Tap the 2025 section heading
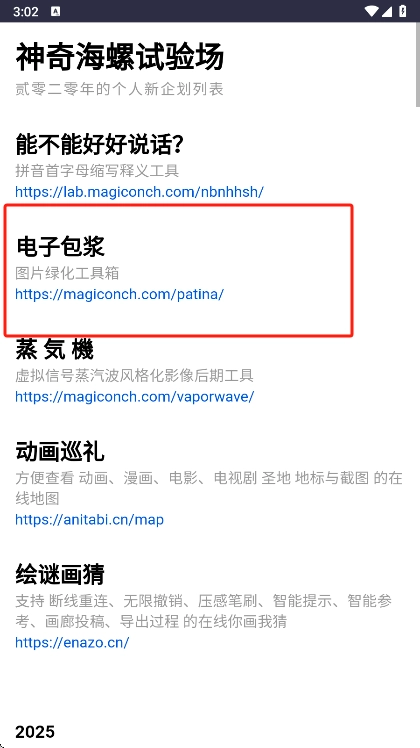Screen dimensions: 420x748 pos(35,732)
